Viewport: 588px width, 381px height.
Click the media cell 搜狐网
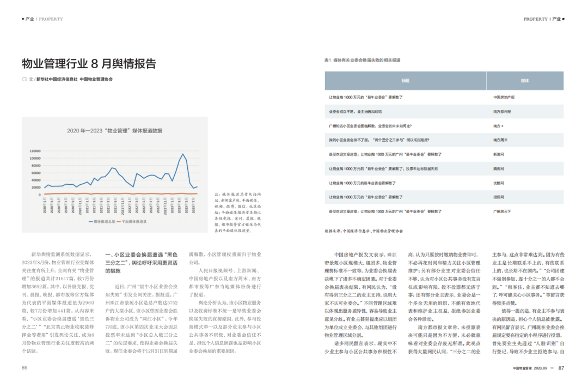pyautogui.click(x=498, y=197)
